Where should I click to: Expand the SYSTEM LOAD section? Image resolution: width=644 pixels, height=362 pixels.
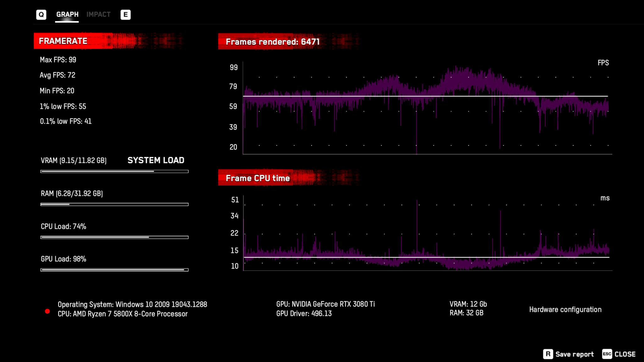pyautogui.click(x=156, y=160)
